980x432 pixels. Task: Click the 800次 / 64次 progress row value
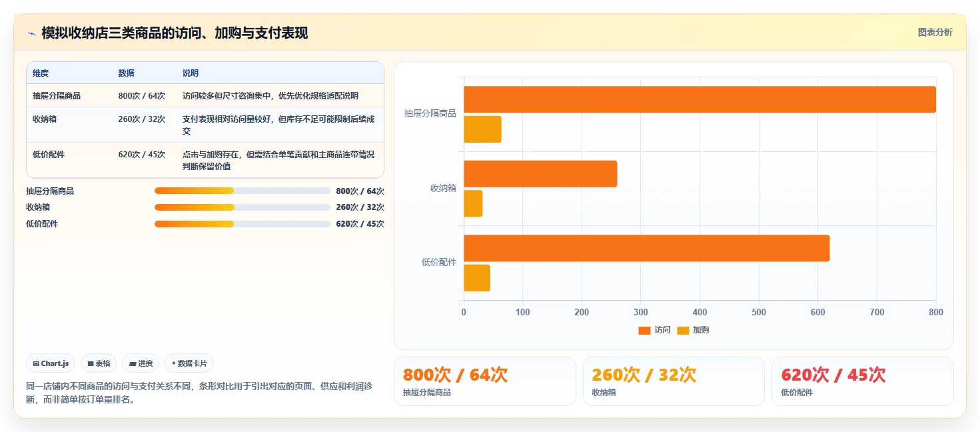click(360, 191)
